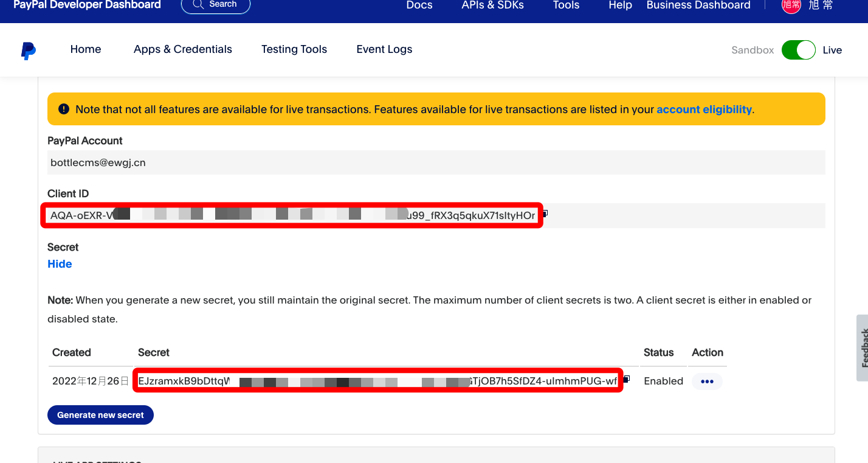Select the PayPal account email text
The image size is (868, 463).
coord(98,163)
